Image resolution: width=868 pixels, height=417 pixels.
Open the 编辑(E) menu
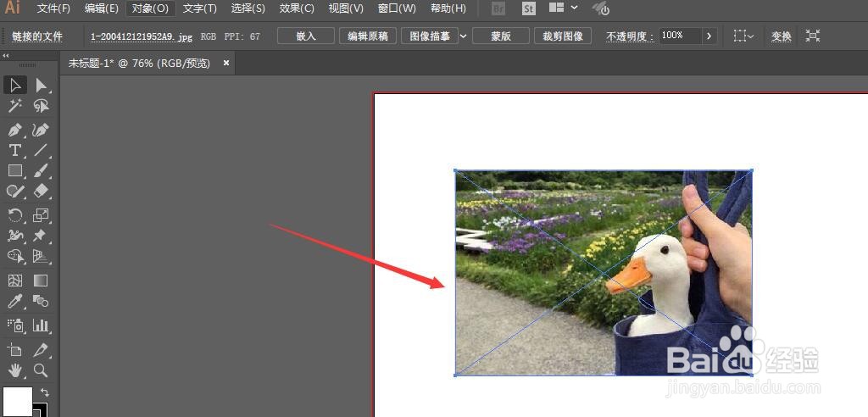pos(102,8)
